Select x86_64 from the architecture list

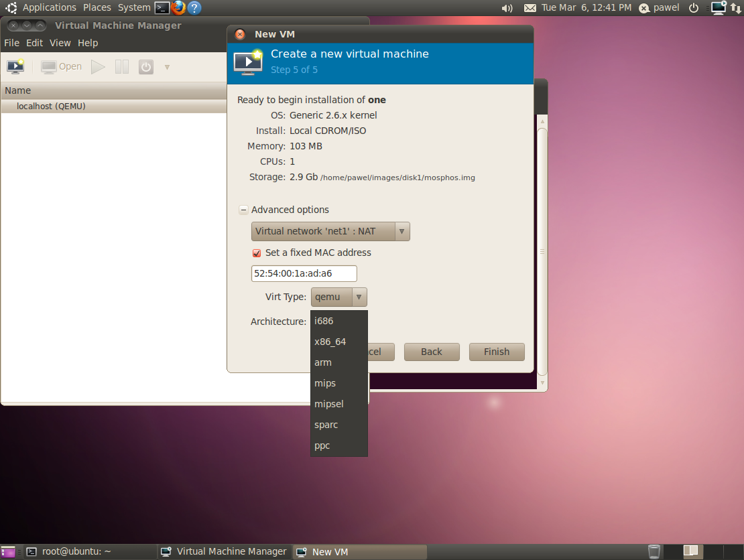pos(330,342)
